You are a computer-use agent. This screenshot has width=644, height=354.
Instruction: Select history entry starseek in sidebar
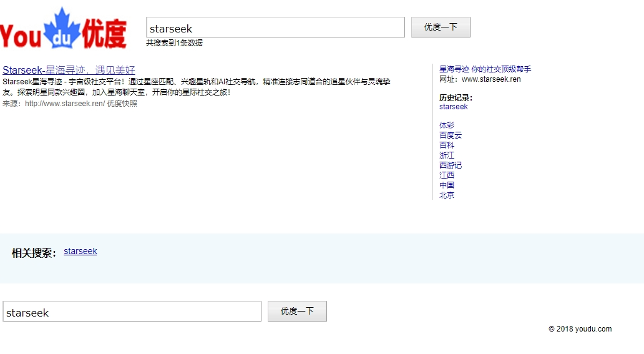[454, 107]
